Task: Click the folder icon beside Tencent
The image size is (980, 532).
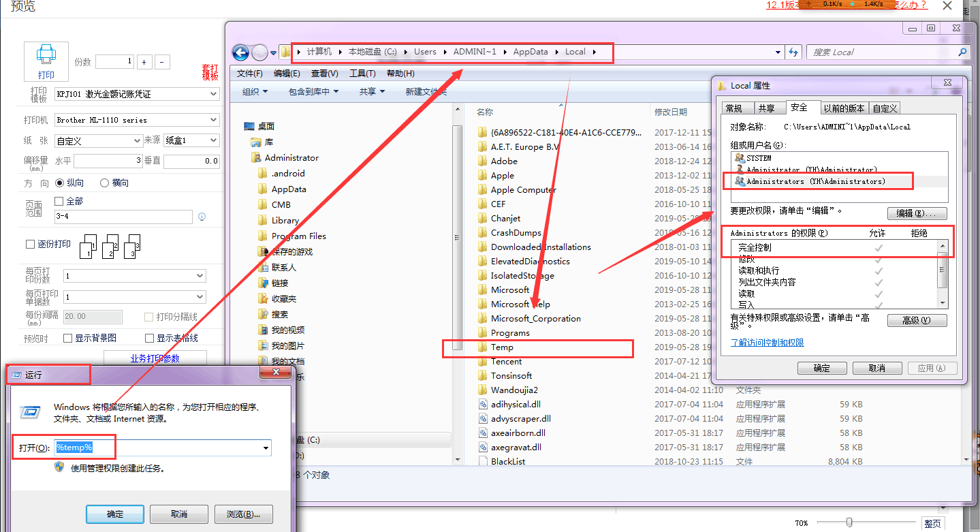Action: [482, 362]
